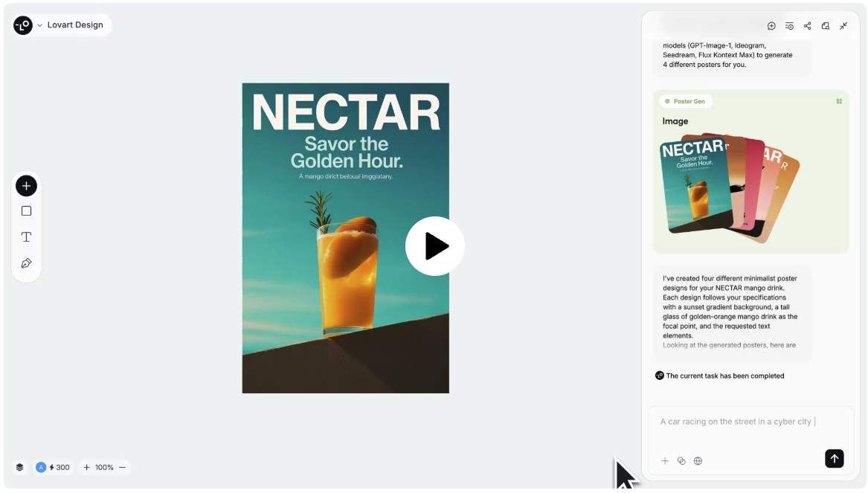Zoom out with the minus button
Screen dimensions: 868x493
pos(123,468)
